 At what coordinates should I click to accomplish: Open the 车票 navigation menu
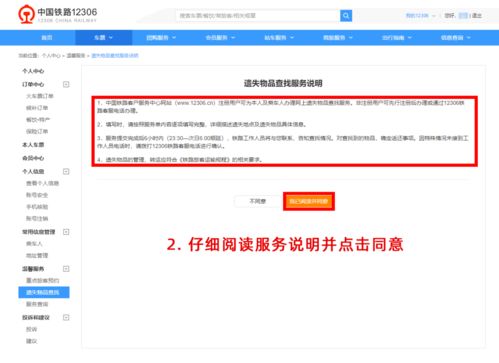pos(104,38)
